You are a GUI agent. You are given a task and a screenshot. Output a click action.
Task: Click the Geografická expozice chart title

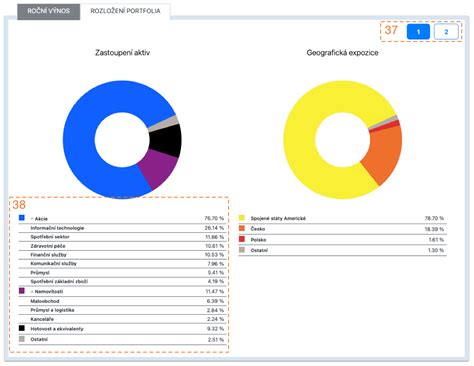point(342,53)
